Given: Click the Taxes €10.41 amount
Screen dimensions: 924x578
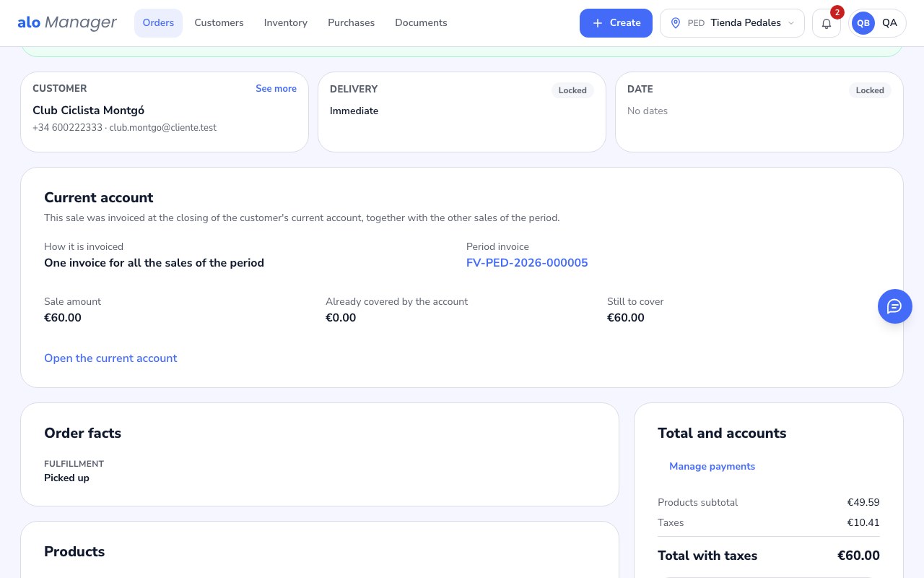Looking at the screenshot, I should click(863, 523).
